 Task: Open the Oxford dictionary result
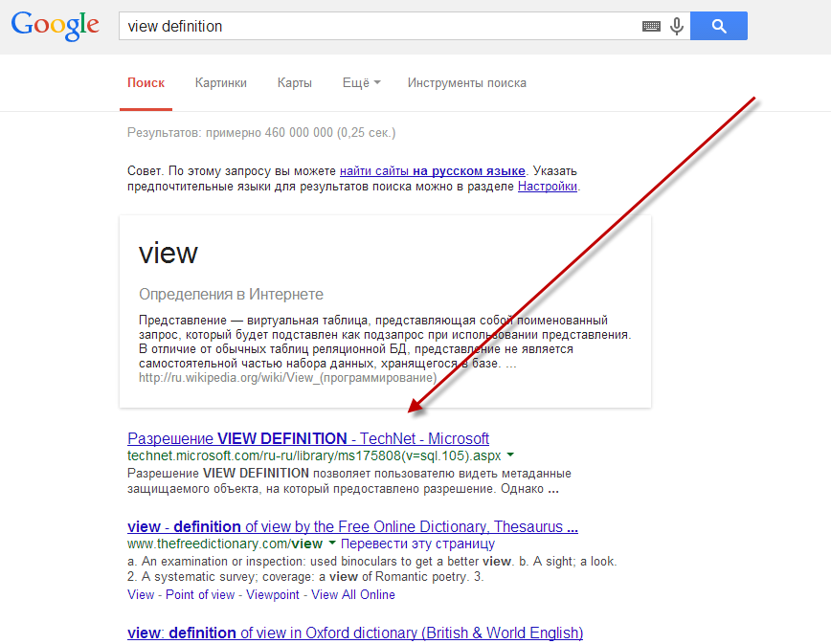(x=354, y=633)
